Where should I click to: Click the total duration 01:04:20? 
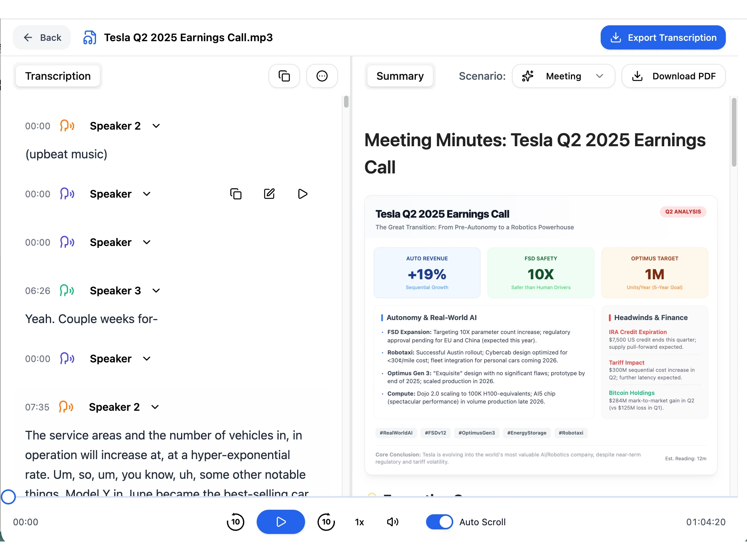point(706,522)
